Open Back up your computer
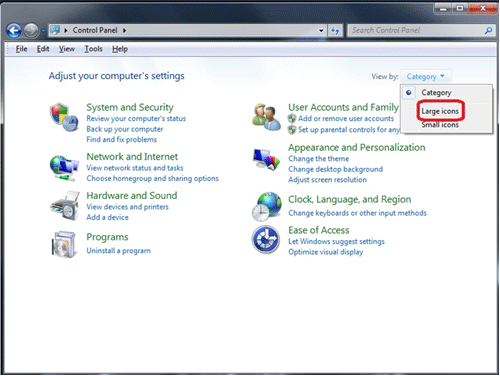Image resolution: width=500 pixels, height=376 pixels. (x=125, y=129)
